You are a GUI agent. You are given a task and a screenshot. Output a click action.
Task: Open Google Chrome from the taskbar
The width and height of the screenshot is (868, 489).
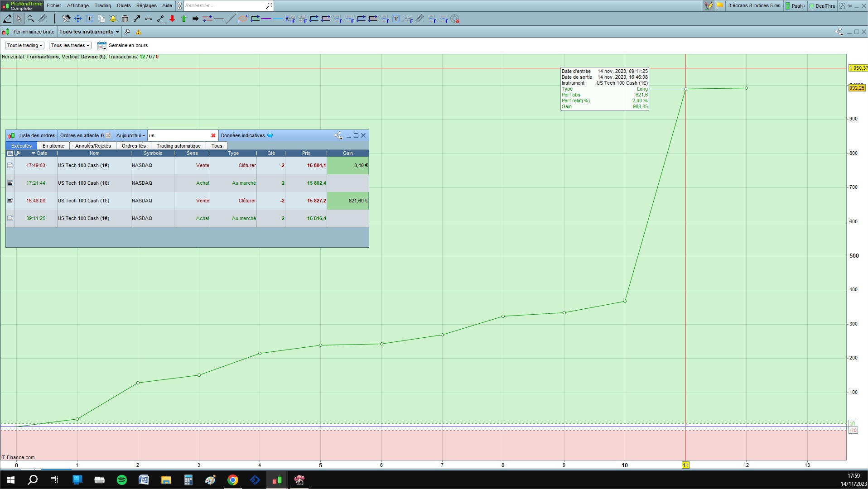click(x=233, y=480)
